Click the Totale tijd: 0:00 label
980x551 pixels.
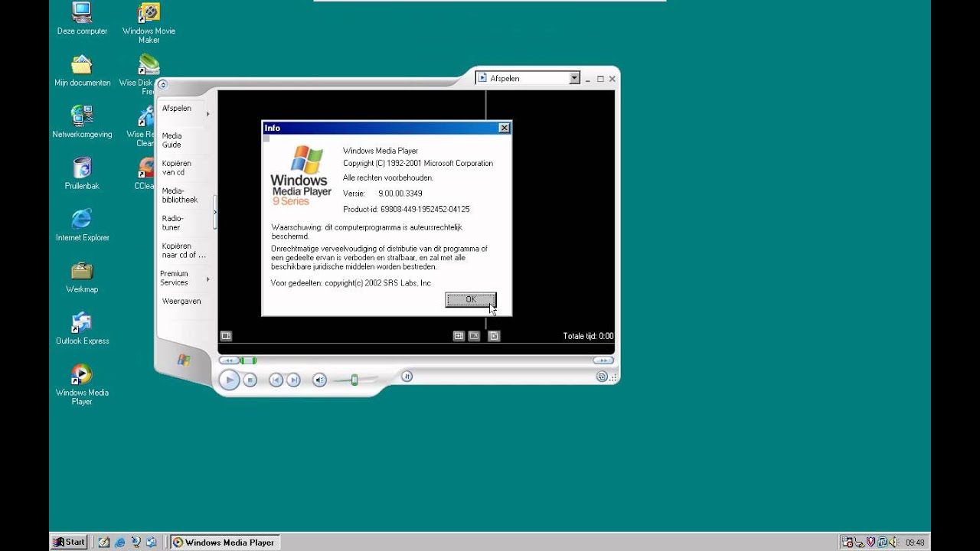(x=588, y=336)
